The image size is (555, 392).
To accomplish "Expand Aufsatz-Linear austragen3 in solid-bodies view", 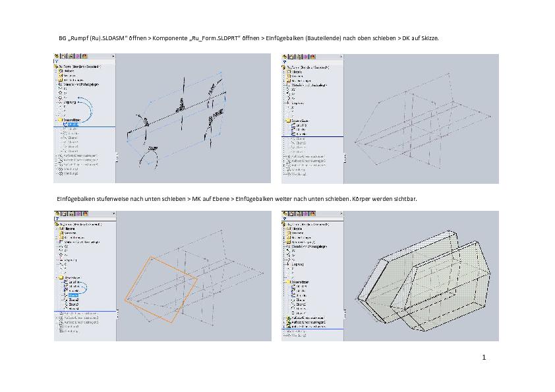I will [x=284, y=327].
